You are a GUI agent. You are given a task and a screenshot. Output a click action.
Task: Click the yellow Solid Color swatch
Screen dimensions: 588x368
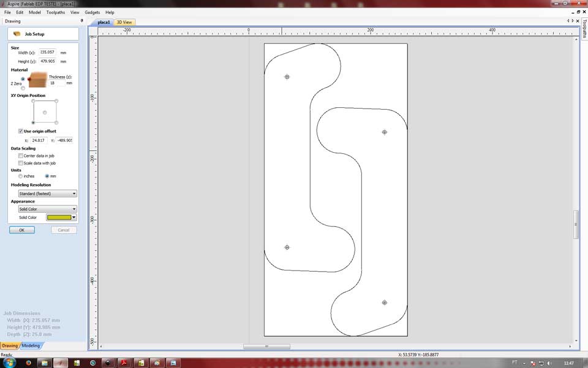pos(59,218)
